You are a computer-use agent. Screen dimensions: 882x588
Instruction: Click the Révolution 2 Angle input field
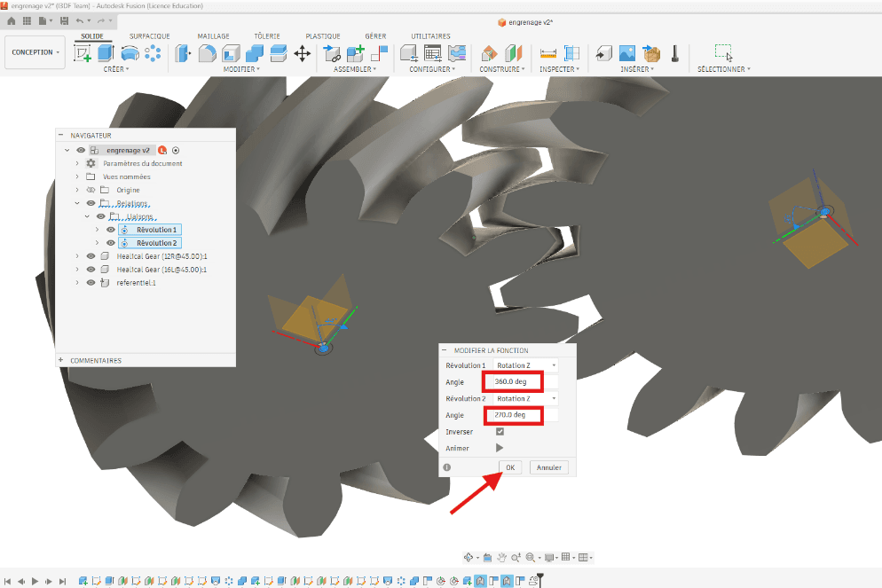[x=514, y=415]
